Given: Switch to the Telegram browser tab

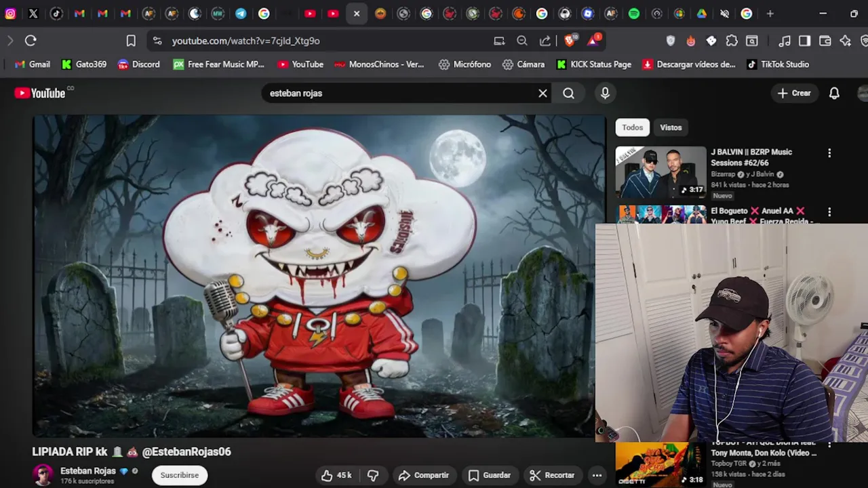Looking at the screenshot, I should 241,14.
